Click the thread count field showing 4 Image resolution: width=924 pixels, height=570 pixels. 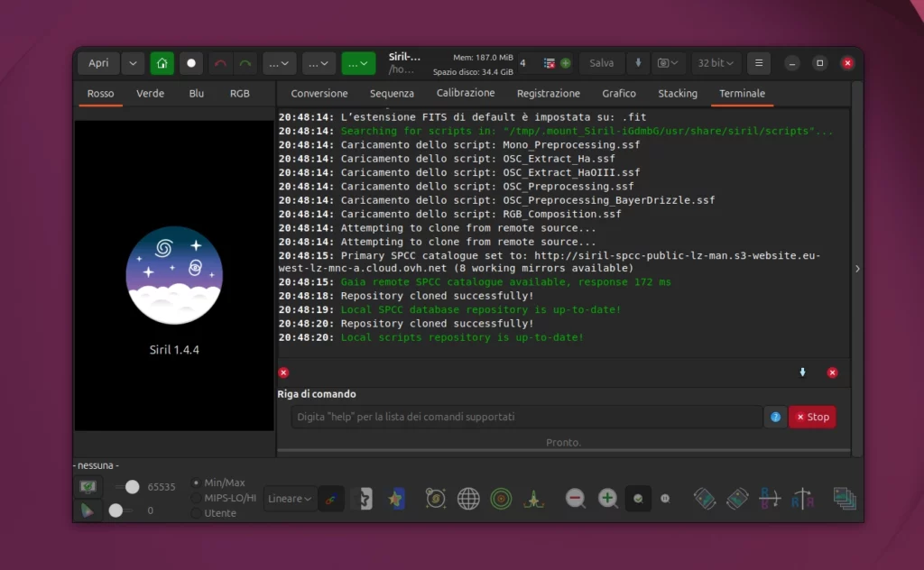coord(526,63)
